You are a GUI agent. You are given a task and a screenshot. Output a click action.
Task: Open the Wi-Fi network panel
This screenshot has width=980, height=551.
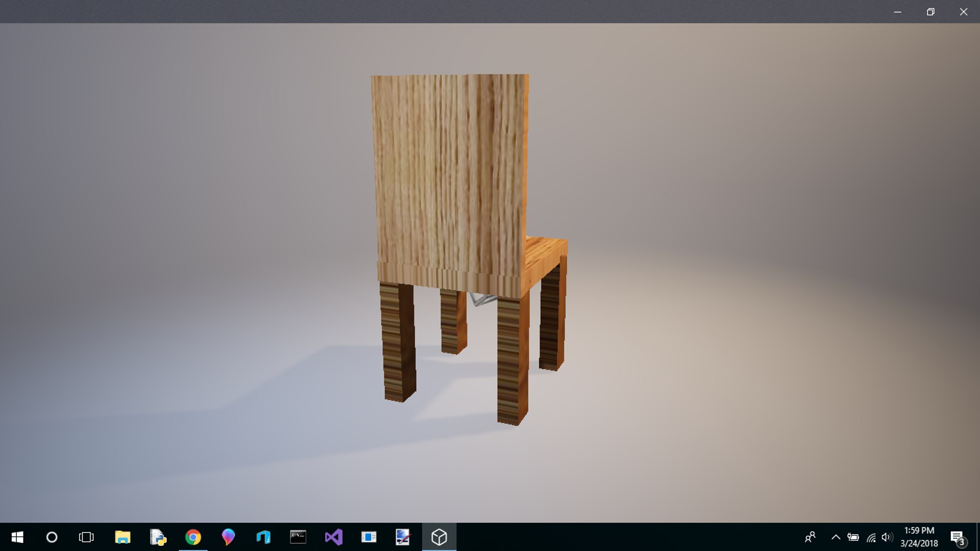click(871, 537)
